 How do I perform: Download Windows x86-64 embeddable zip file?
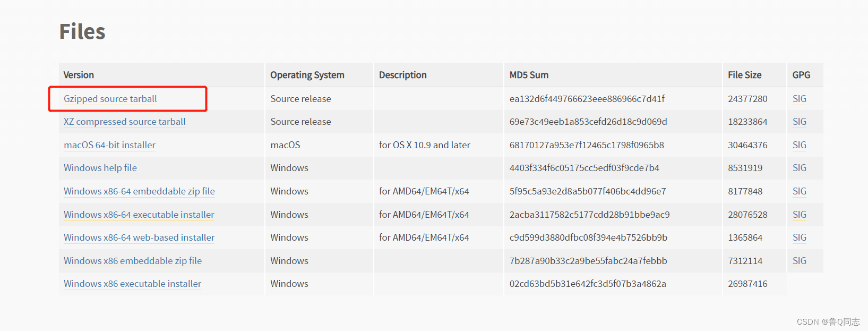[x=139, y=191]
